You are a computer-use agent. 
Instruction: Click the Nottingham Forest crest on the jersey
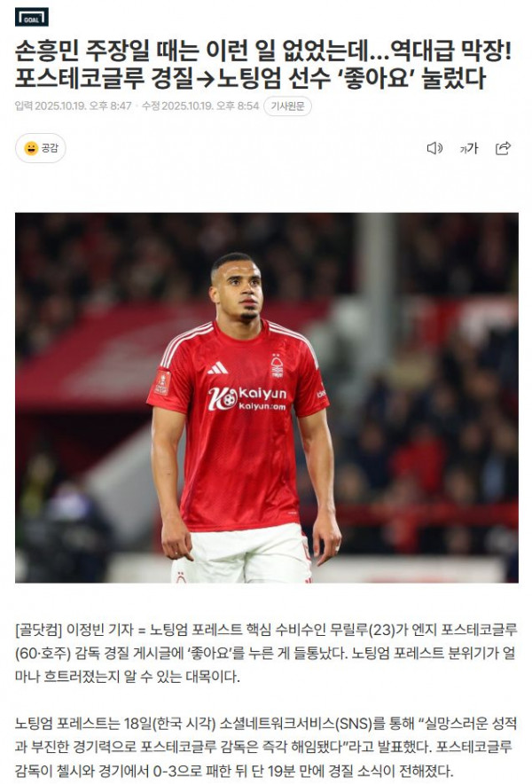point(277,365)
